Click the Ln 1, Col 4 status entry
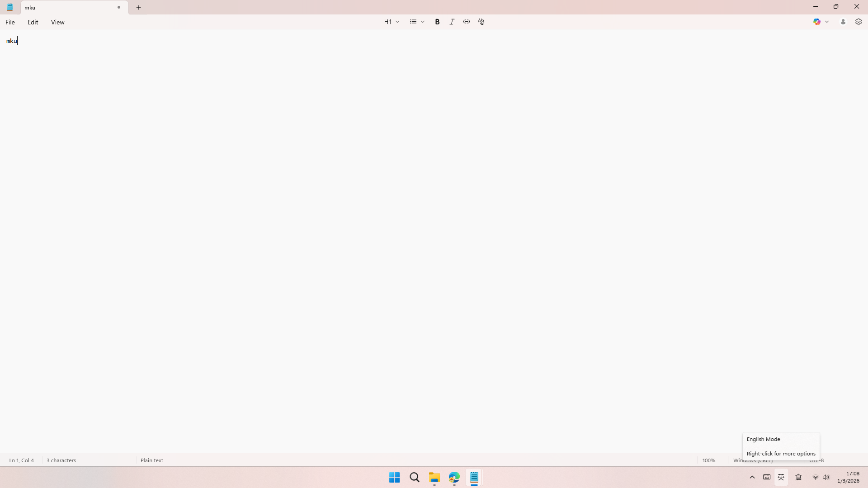 [21, 460]
